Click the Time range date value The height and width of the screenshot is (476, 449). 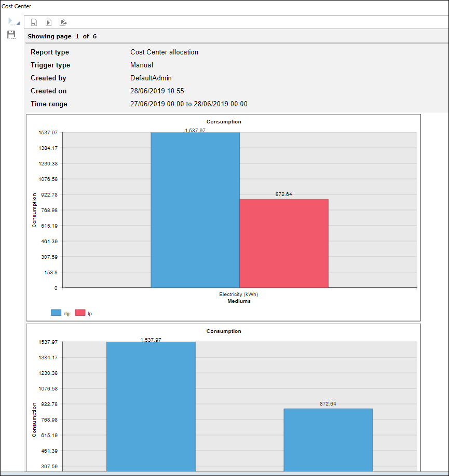pos(188,104)
